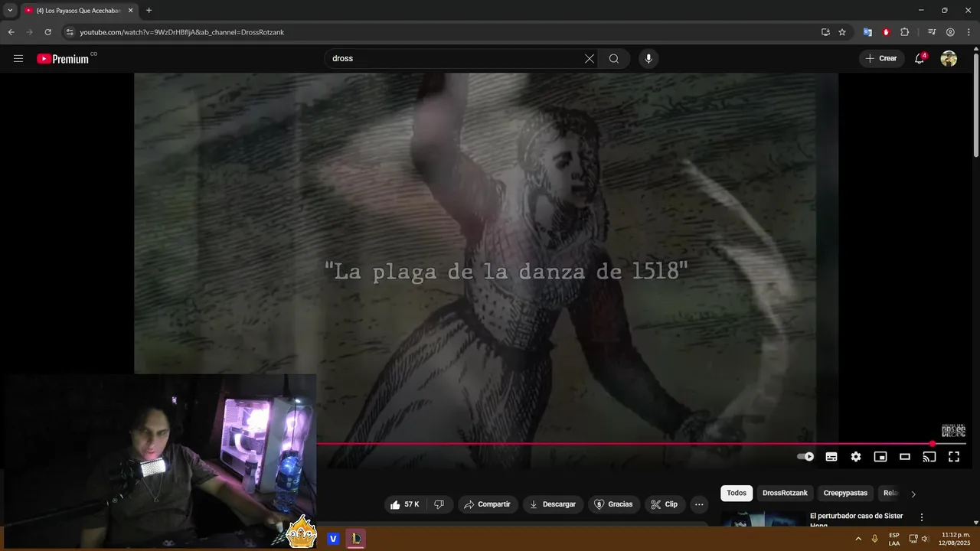Open El perturbador caso de Sister Hong
980x551 pixels.
(857, 520)
